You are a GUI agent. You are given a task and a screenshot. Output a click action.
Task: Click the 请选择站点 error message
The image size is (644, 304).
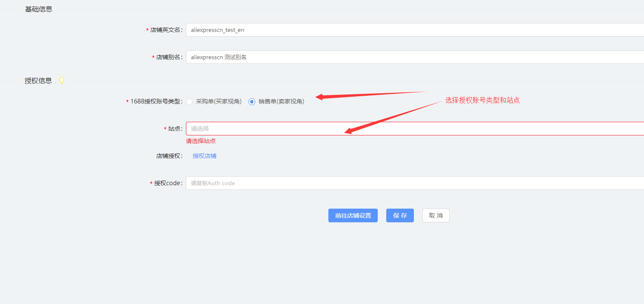pyautogui.click(x=201, y=141)
